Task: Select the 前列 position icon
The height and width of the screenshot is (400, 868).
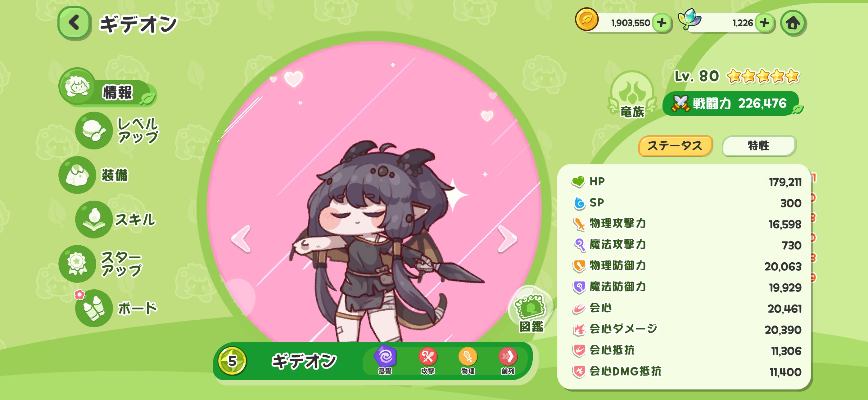Action: pyautogui.click(x=508, y=361)
